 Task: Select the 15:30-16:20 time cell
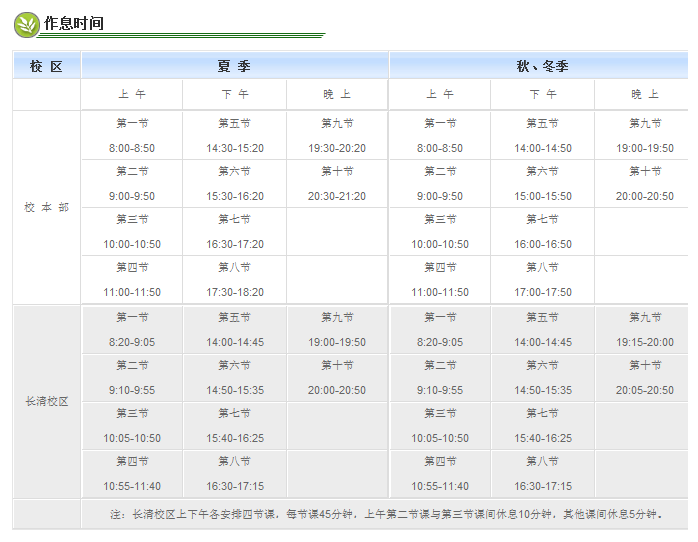point(235,196)
